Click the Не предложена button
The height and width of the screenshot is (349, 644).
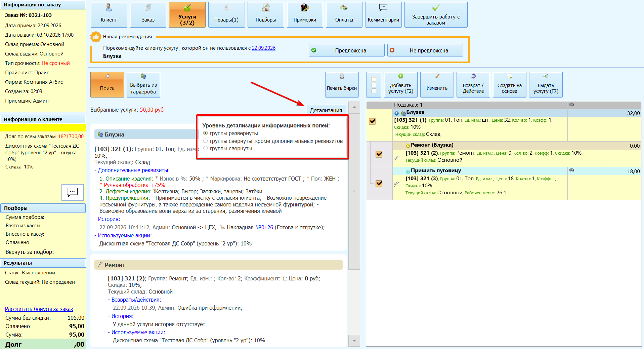(425, 50)
